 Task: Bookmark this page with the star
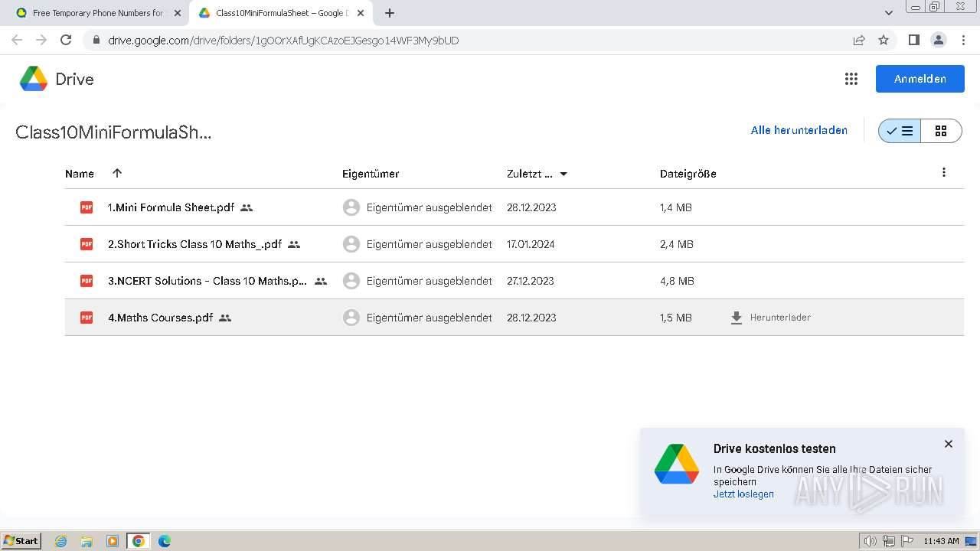(x=884, y=40)
